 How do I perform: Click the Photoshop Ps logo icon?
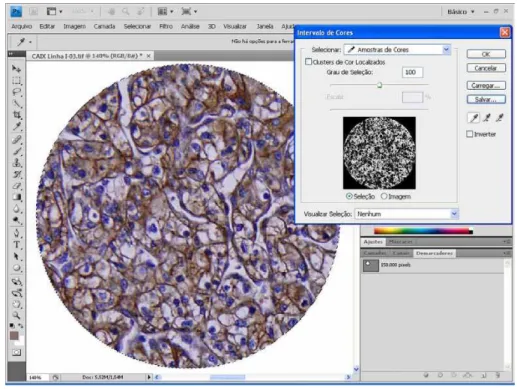click(16, 12)
